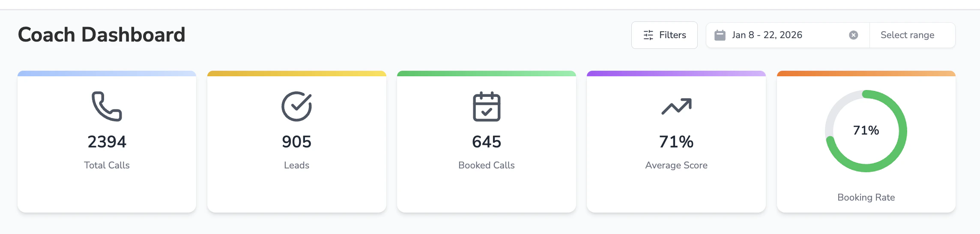Click the phone icon on Total Calls card
This screenshot has width=980, height=234.
pyautogui.click(x=107, y=106)
